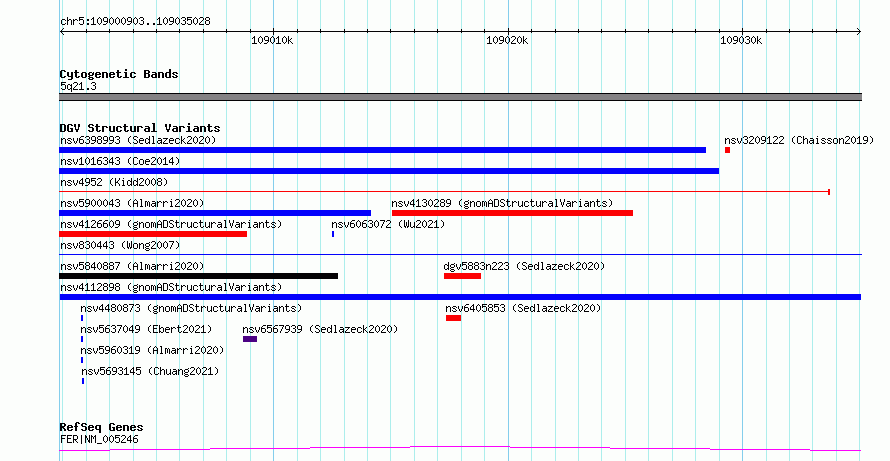
Task: Open nsv5900043 (Almarri2020) variant label
Action: tap(132, 203)
